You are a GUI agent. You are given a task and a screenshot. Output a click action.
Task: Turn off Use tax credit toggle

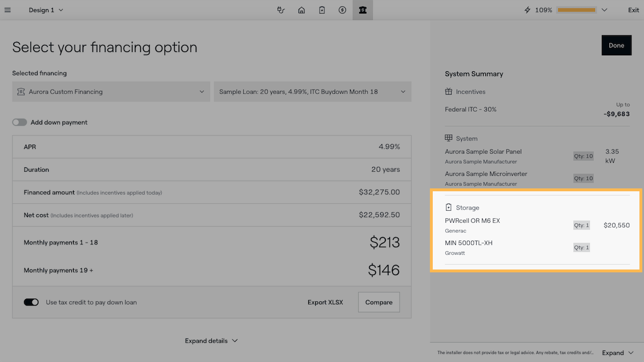click(x=31, y=302)
